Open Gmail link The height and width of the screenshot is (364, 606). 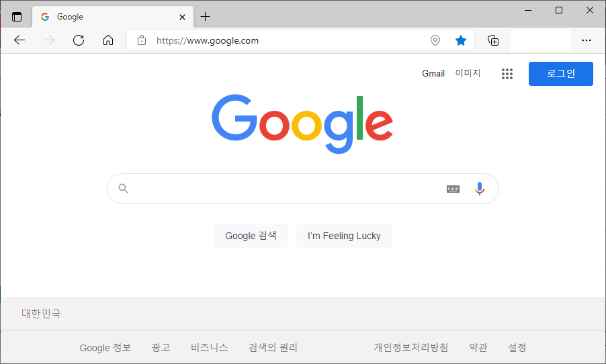point(433,73)
